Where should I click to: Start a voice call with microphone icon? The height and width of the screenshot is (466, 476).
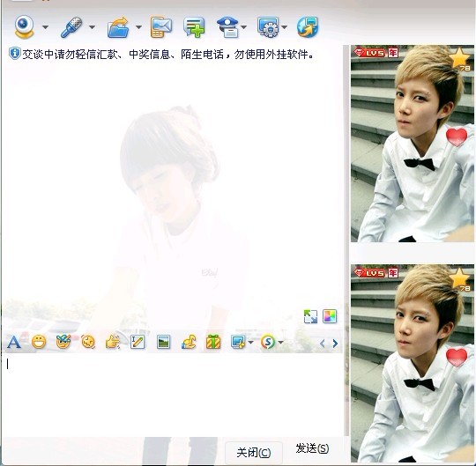point(71,27)
